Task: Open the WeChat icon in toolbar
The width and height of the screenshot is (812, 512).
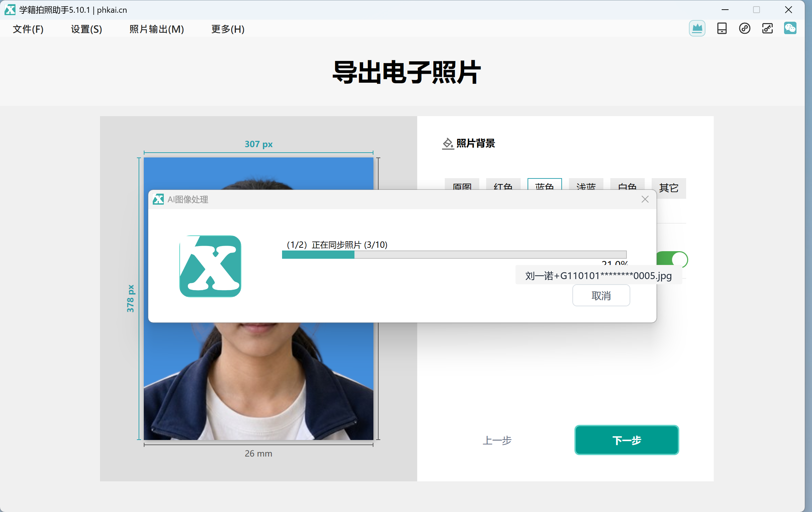Action: pyautogui.click(x=790, y=28)
